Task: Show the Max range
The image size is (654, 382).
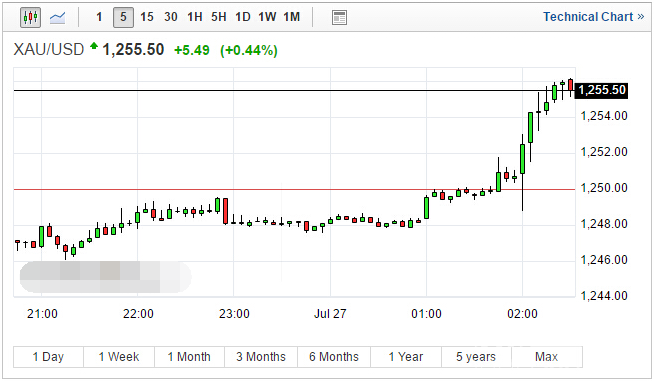Action: (546, 357)
